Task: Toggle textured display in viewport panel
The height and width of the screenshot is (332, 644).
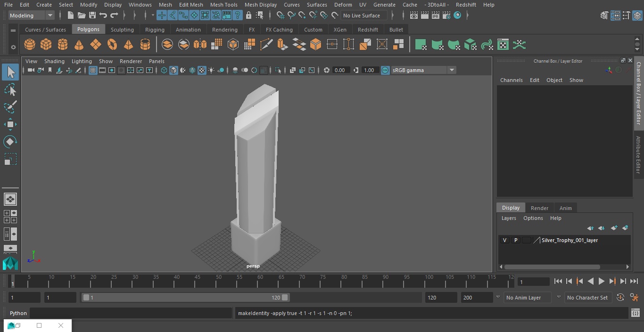Action: point(202,70)
